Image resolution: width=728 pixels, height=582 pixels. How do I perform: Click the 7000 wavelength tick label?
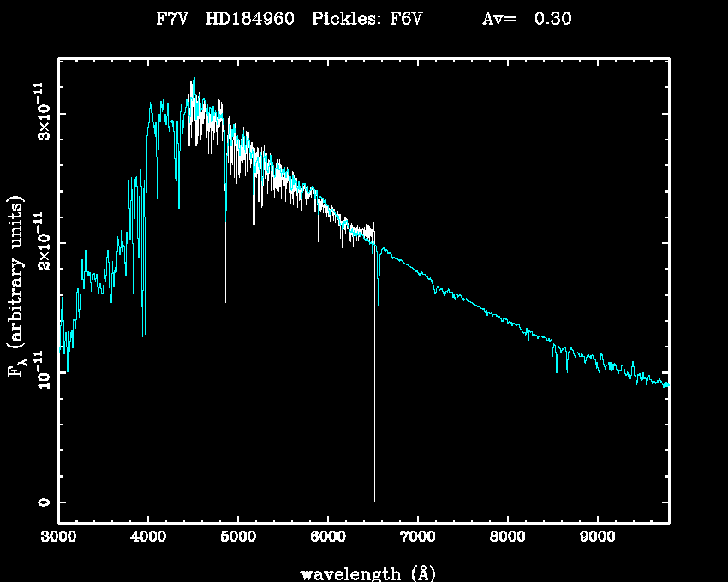[x=417, y=537]
